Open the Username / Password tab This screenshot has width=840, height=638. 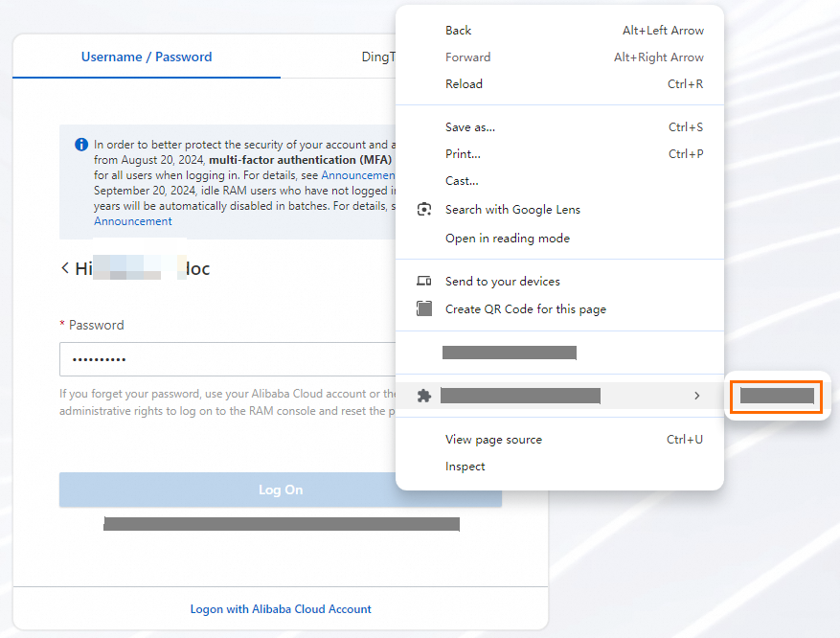point(147,57)
